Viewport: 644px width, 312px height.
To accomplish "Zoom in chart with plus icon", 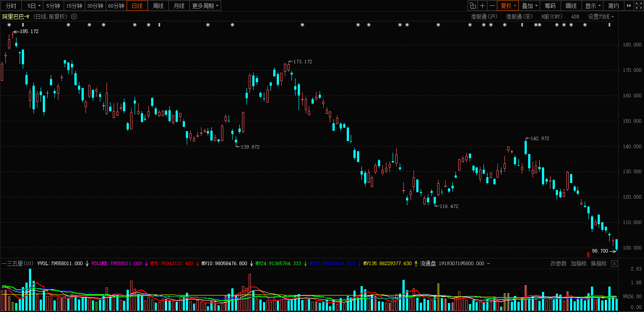I will point(482,6).
